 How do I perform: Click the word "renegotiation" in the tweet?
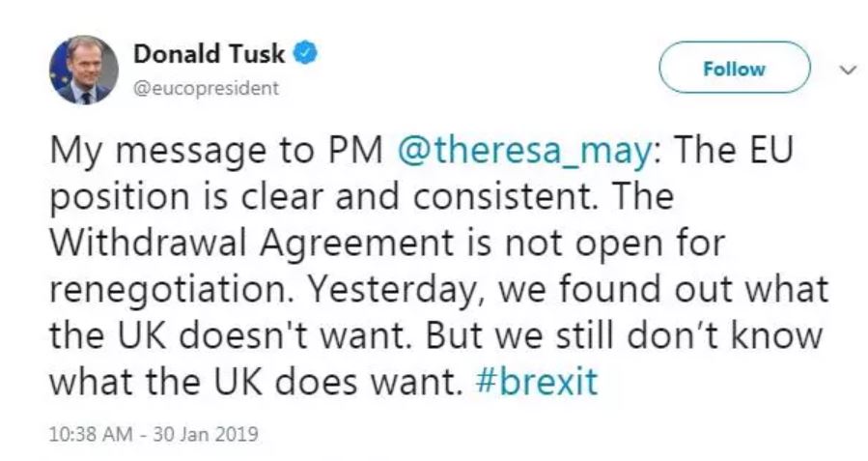coord(150,289)
